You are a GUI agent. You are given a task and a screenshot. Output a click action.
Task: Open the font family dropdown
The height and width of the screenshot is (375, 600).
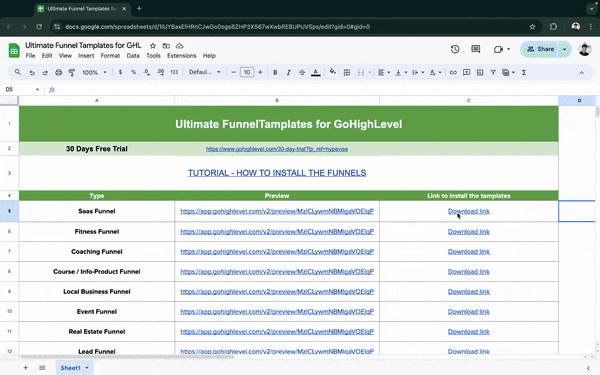(205, 72)
